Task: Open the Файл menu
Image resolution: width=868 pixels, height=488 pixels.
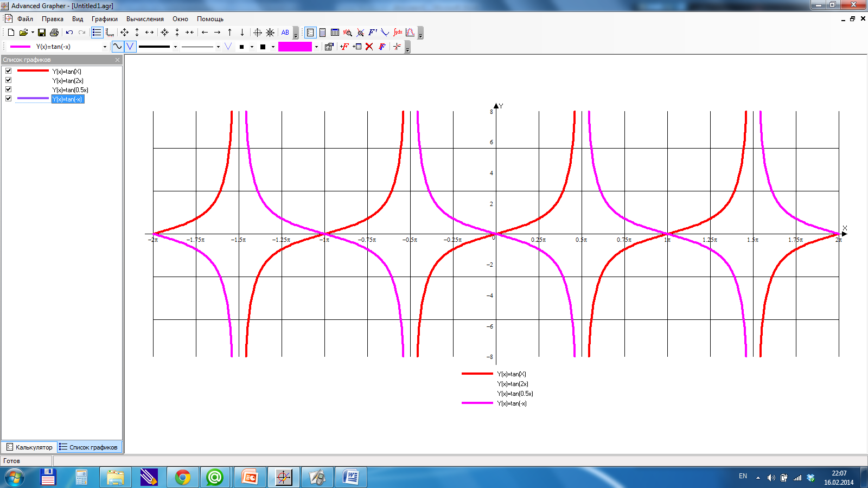Action: pyautogui.click(x=25, y=19)
